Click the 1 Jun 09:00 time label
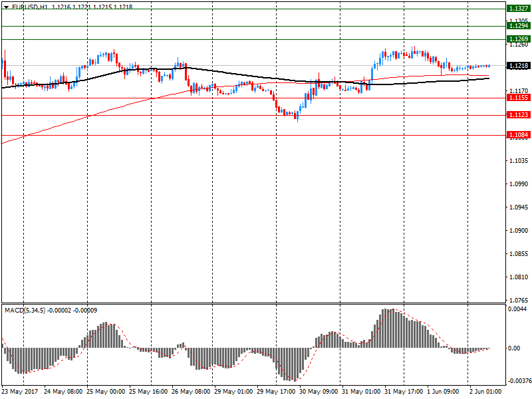 coord(443,392)
